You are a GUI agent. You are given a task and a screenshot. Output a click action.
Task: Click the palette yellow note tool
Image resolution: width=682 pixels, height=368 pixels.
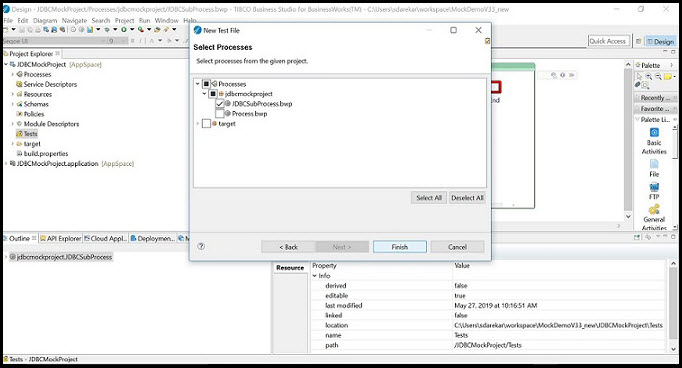coord(668,76)
